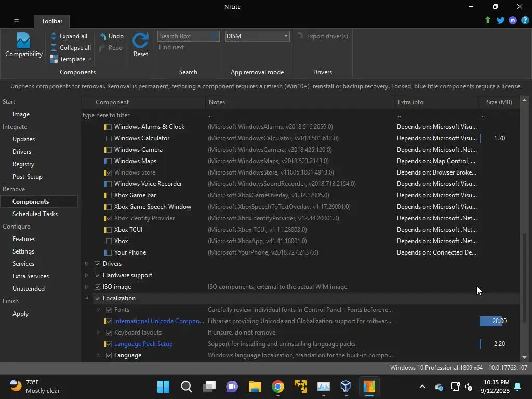Open the Twitter link icon
The image size is (532, 399).
500,20
